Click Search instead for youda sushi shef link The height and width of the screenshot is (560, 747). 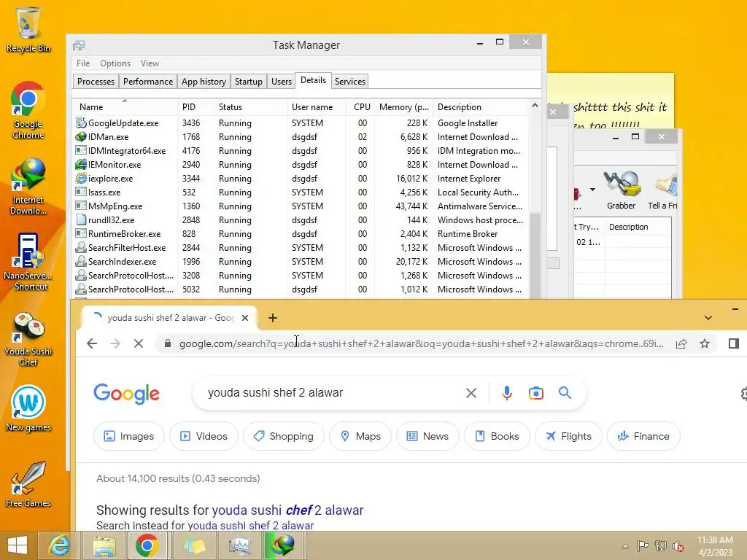(251, 525)
